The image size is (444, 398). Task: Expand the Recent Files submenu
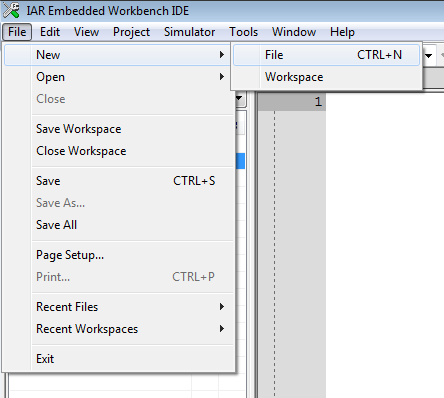(x=117, y=307)
